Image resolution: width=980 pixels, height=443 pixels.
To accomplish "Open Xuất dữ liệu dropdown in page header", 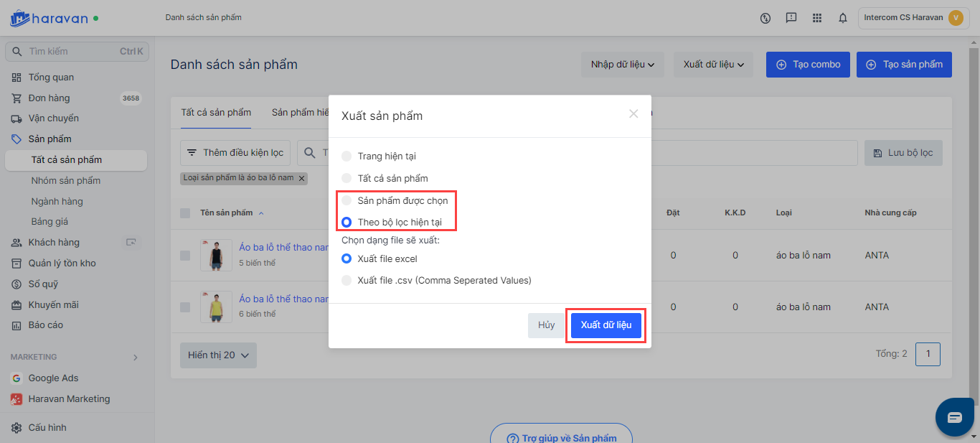I will coord(714,65).
